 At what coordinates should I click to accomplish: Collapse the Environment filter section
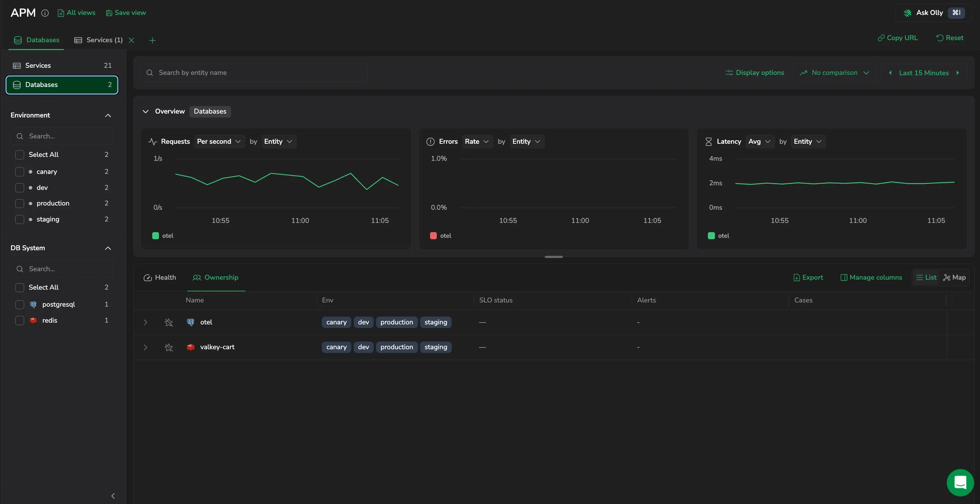(x=108, y=115)
